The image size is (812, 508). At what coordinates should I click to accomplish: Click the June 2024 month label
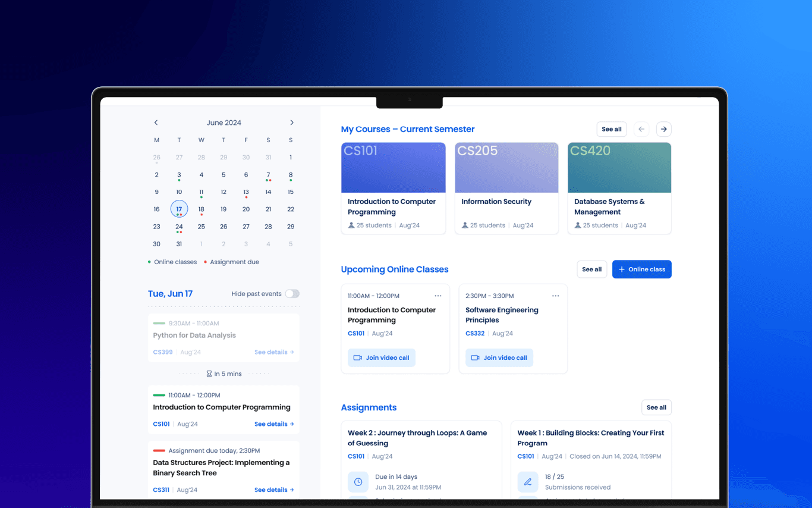(x=224, y=123)
